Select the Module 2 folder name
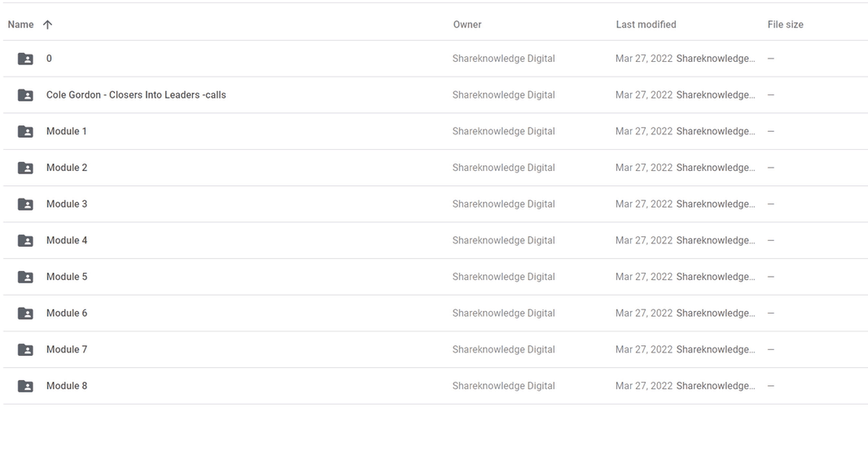Image resolution: width=868 pixels, height=451 pixels. [67, 168]
